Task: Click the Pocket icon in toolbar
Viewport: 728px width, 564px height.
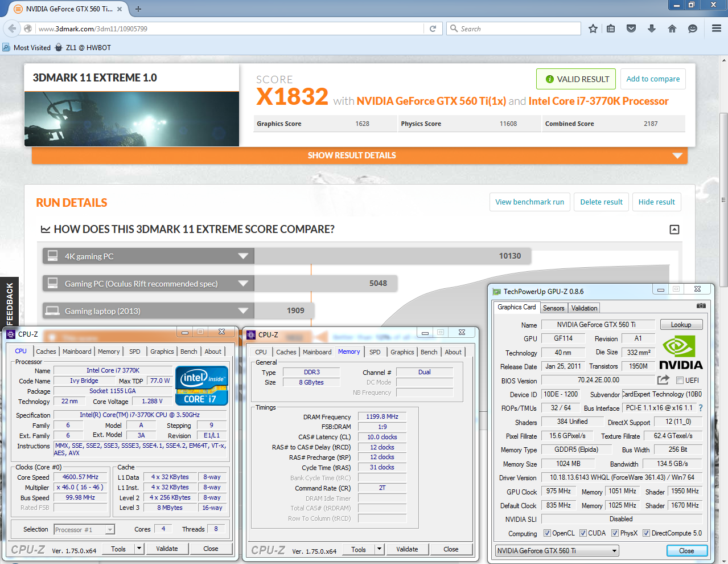Action: coord(631,28)
